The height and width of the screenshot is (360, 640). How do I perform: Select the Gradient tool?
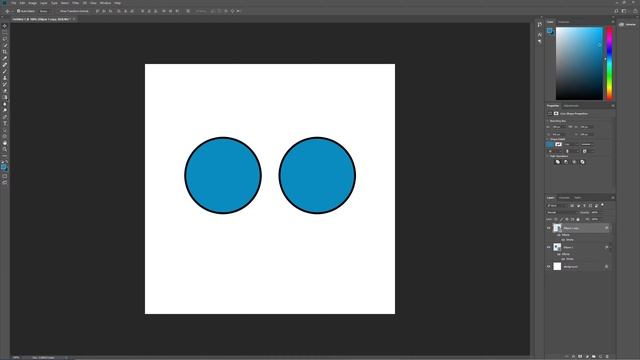[5, 98]
